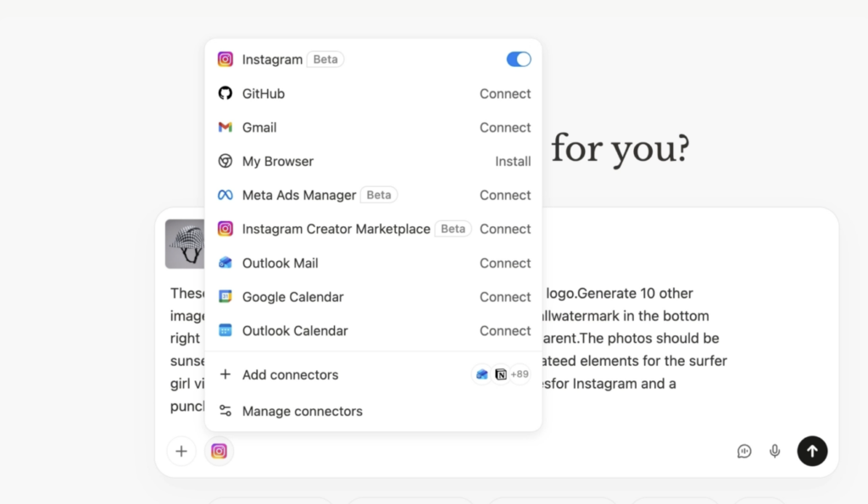Connect the Outlook Mail connector

505,263
